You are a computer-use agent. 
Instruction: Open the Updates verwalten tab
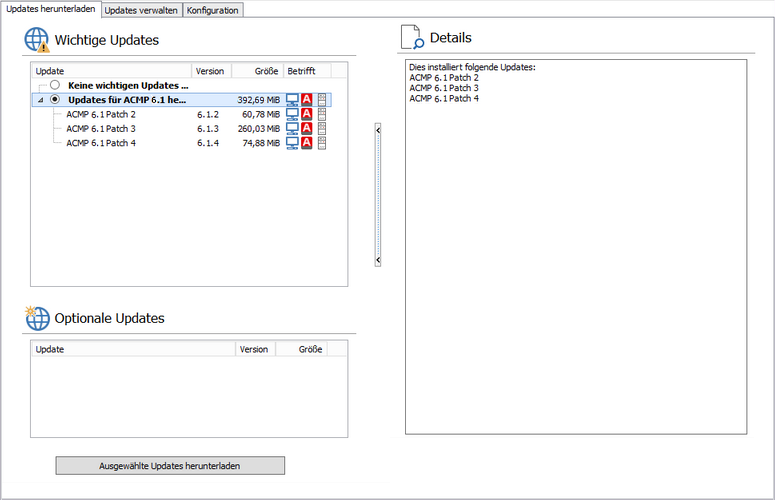point(141,10)
